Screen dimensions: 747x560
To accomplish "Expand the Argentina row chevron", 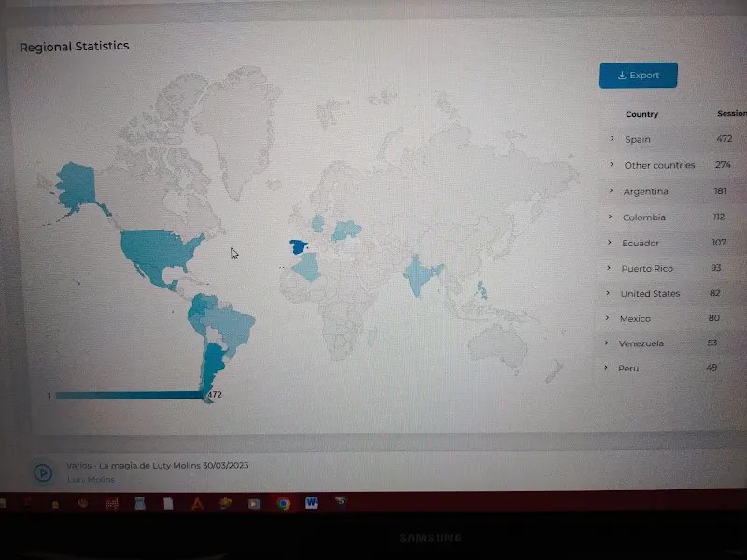I will pos(611,191).
